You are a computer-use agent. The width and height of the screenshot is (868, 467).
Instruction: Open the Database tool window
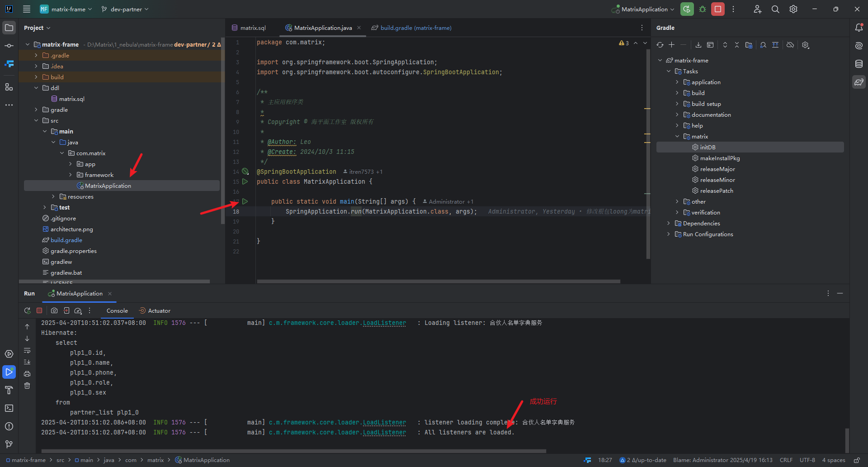(x=859, y=64)
